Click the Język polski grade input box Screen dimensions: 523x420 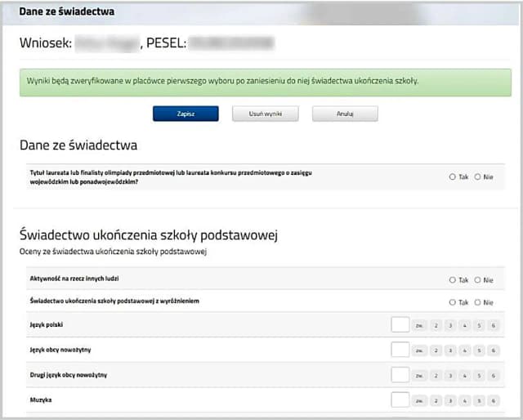400,325
